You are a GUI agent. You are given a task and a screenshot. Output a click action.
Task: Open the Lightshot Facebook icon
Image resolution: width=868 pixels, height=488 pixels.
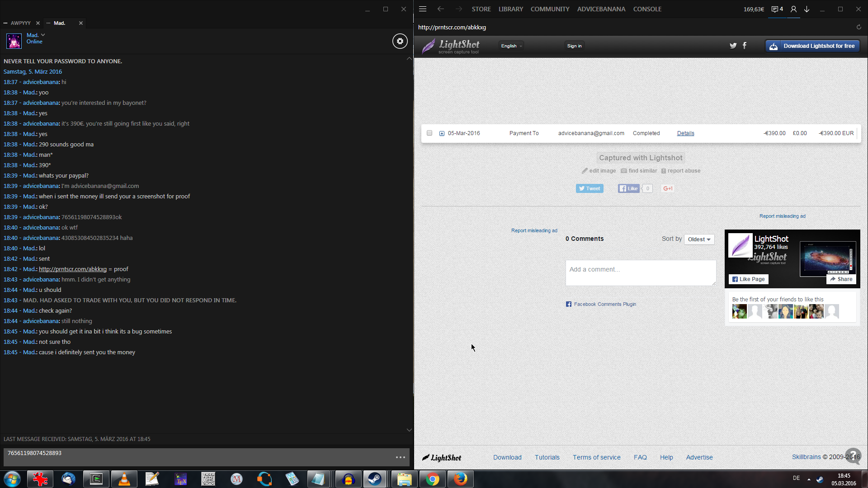tap(745, 46)
